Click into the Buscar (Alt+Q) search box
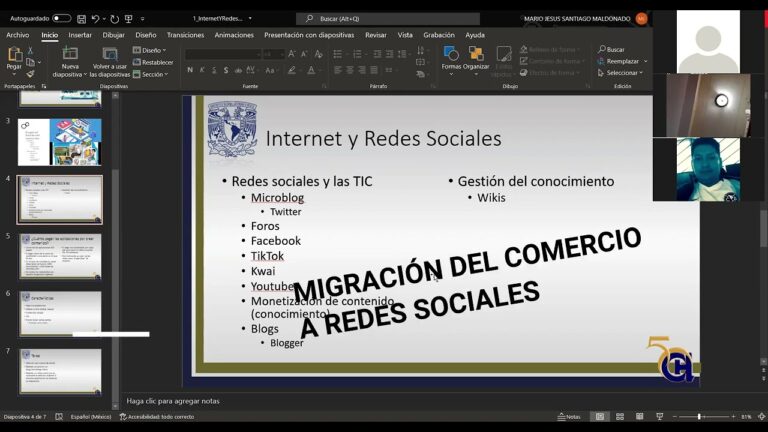Screen dimensions: 768x432 (x=387, y=19)
